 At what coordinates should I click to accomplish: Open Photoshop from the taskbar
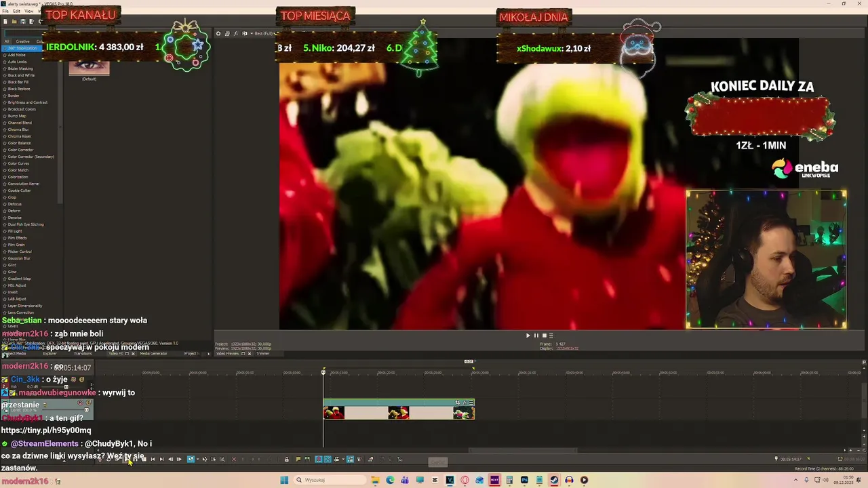524,480
